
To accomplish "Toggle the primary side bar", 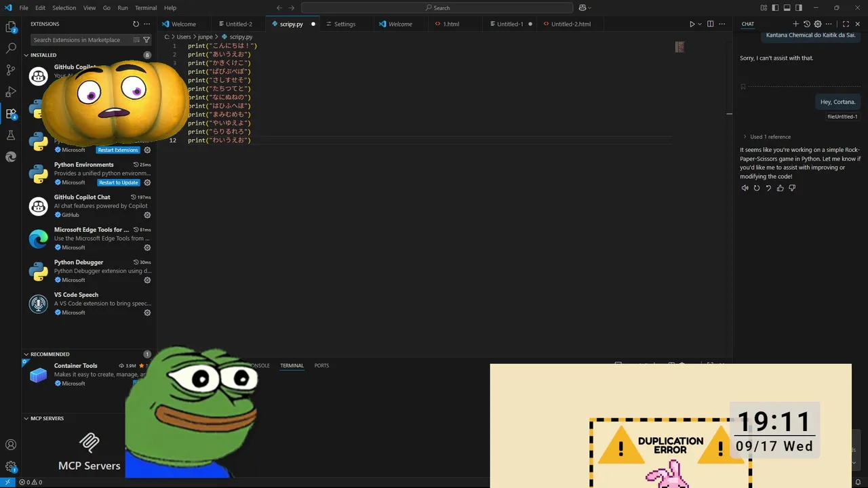I will [x=775, y=7].
